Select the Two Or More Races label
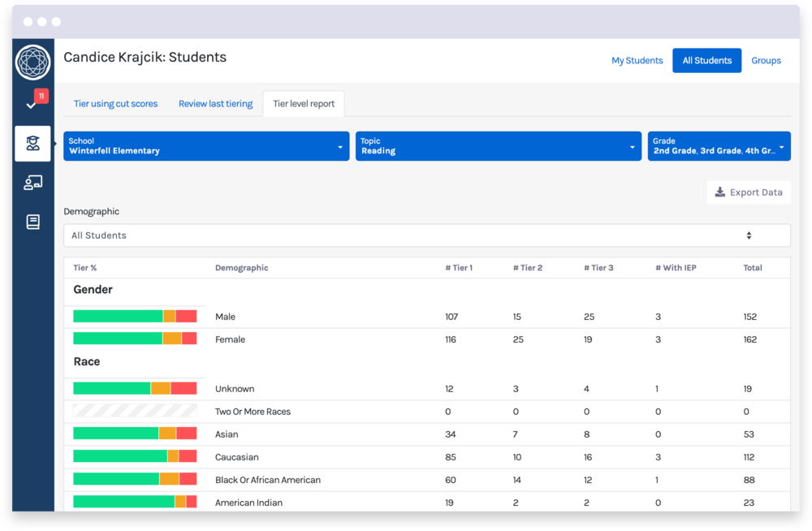Image resolution: width=812 pixels, height=531 pixels. coord(253,412)
